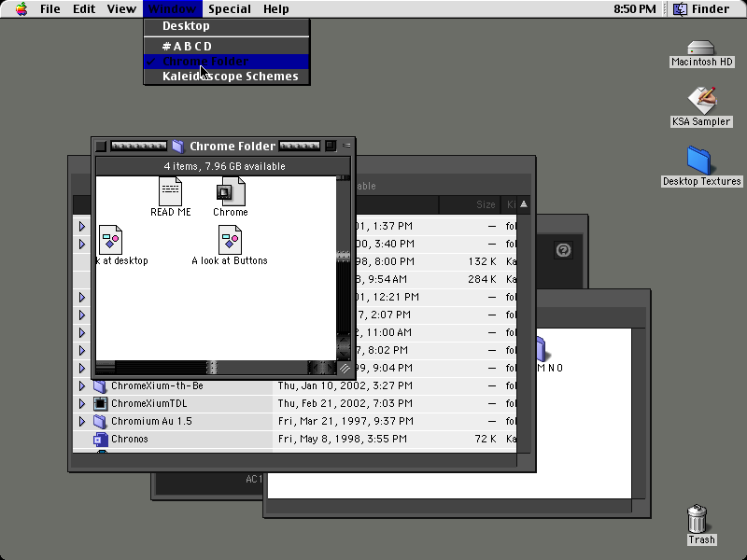747x560 pixels.
Task: Open the Apple menu
Action: [x=21, y=9]
